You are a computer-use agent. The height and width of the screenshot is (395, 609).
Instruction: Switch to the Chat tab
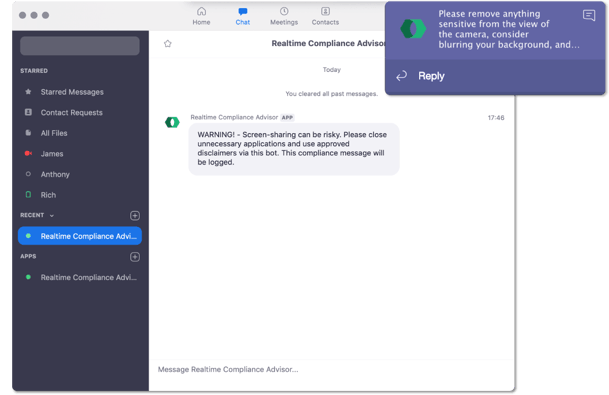click(243, 16)
